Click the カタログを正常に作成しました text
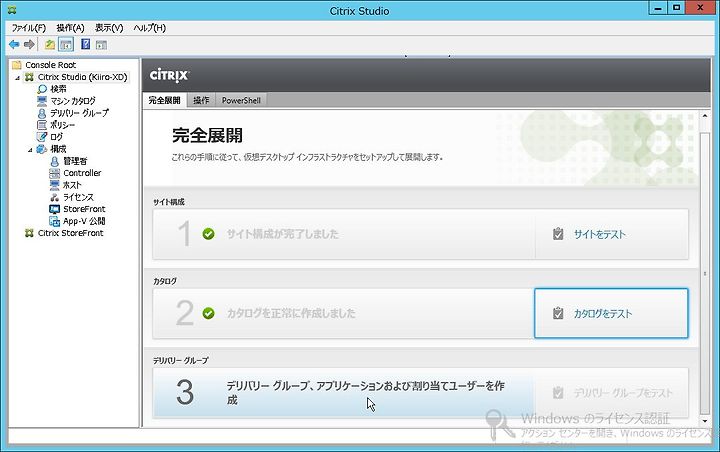Screen dimensions: 720x452 pos(291,314)
